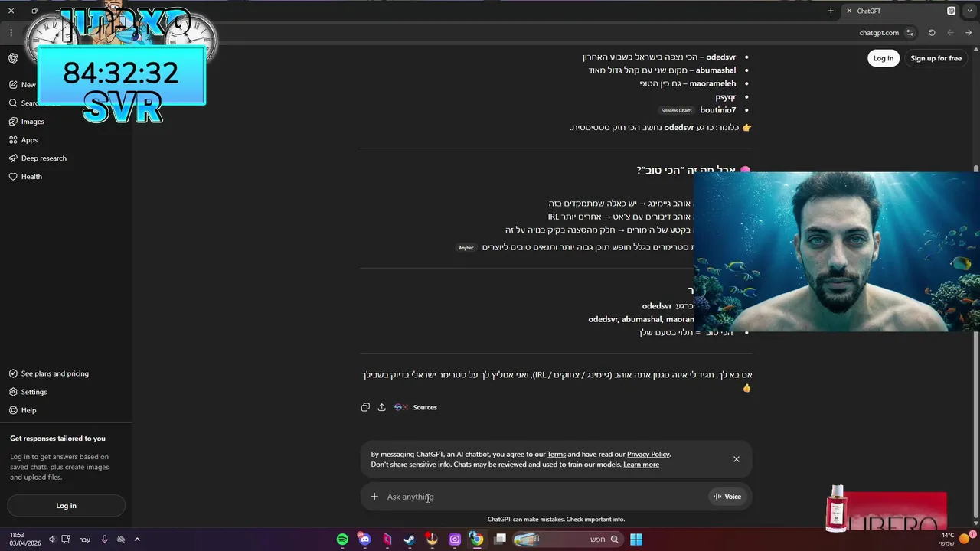This screenshot has height=551, width=980.
Task: Open Chrome from the taskbar
Action: (476, 540)
